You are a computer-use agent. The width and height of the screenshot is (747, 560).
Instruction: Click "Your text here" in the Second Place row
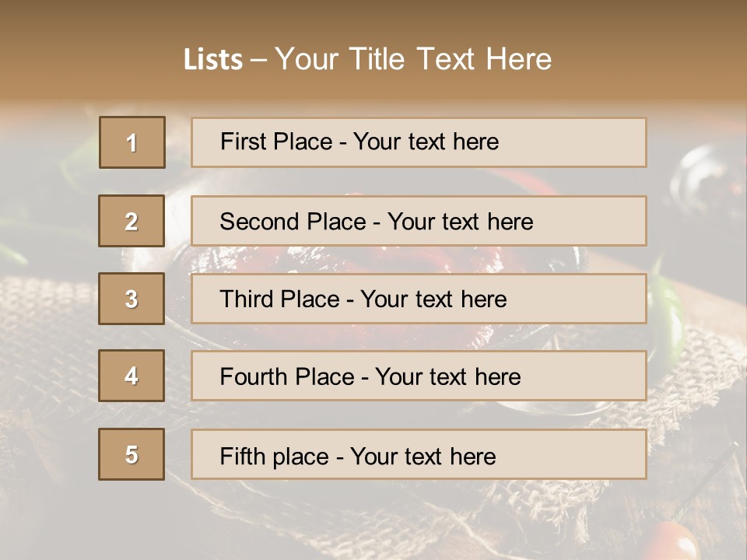point(460,222)
